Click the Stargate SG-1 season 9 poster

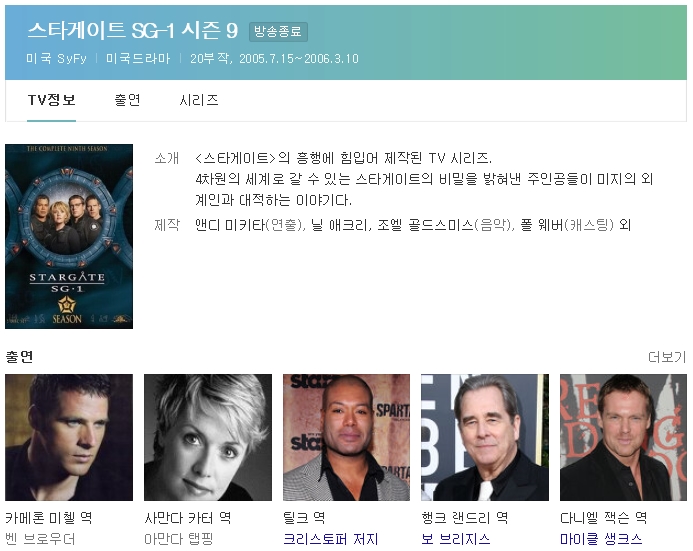tap(69, 236)
